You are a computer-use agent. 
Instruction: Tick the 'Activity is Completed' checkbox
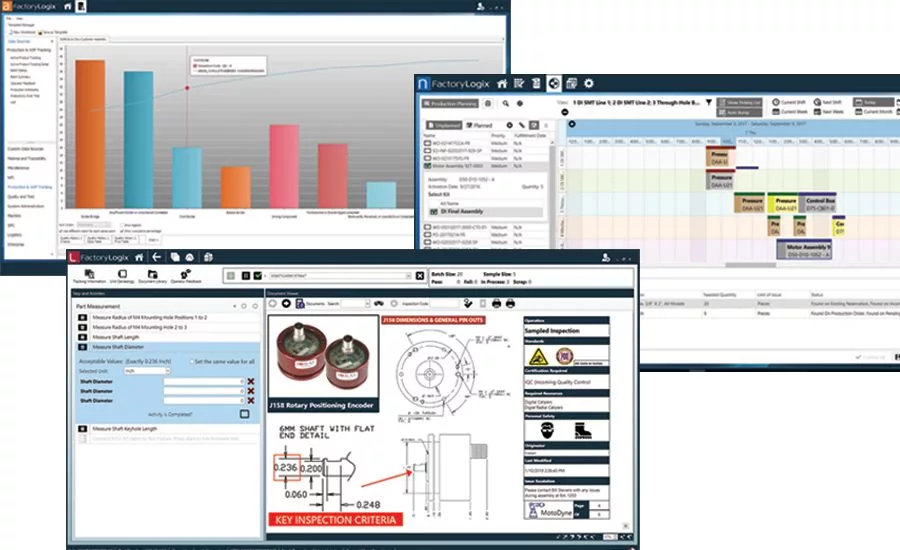pos(245,414)
